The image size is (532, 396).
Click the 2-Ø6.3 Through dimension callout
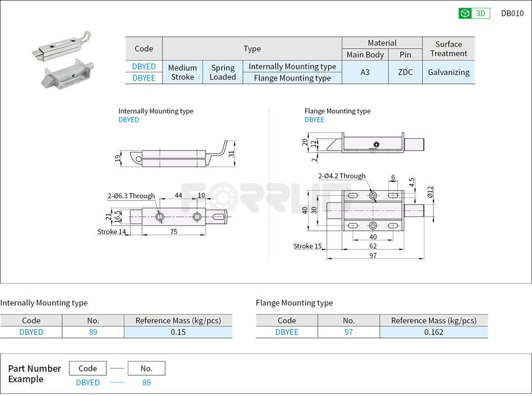[x=130, y=196]
